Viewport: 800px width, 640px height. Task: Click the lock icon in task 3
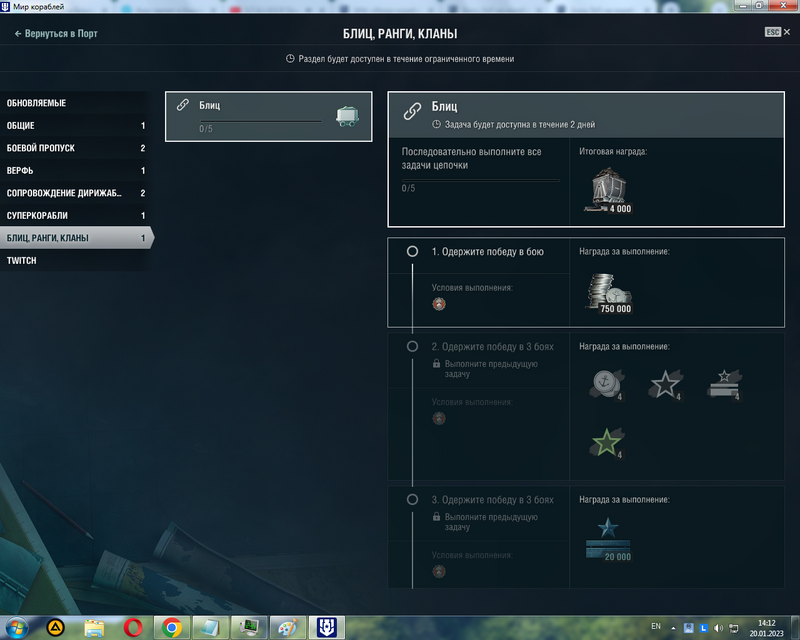pyautogui.click(x=436, y=516)
